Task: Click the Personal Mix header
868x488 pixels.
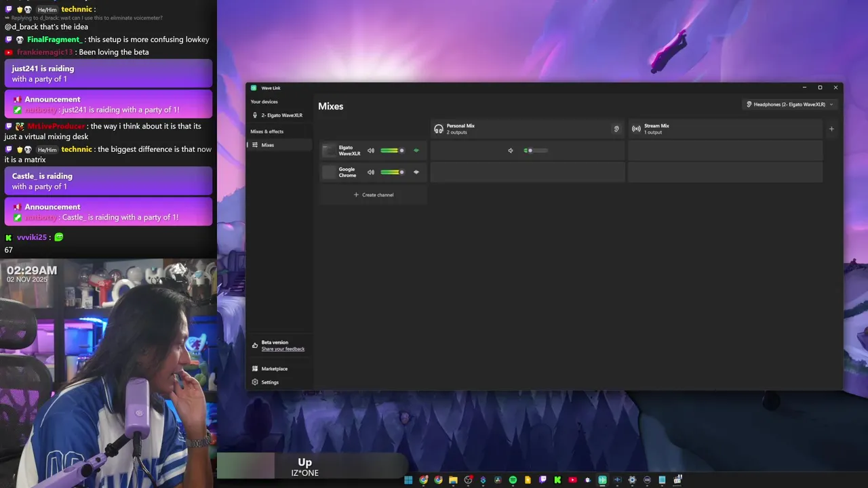Action: (x=528, y=129)
